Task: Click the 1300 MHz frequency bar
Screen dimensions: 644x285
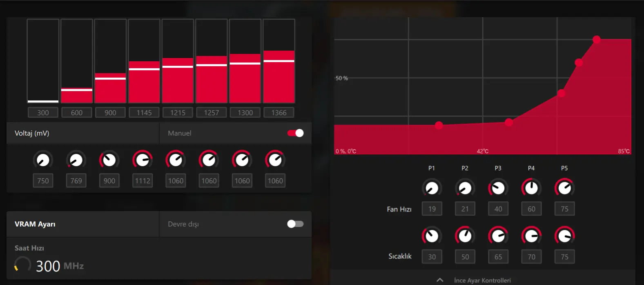Action: 245,61
